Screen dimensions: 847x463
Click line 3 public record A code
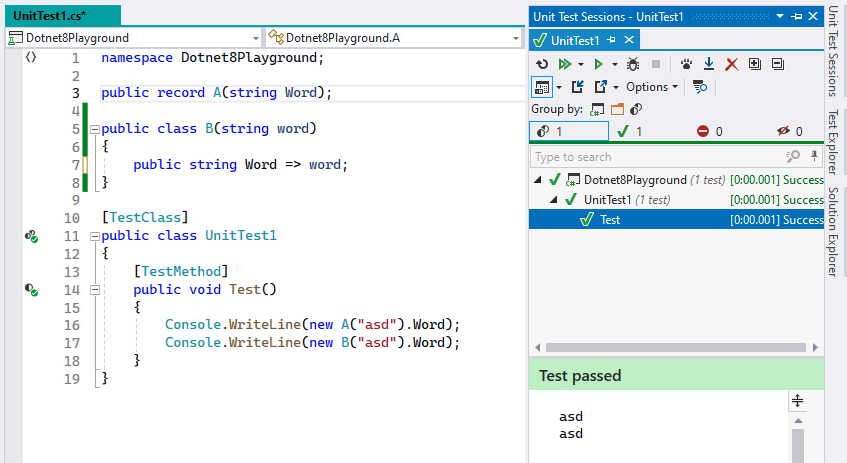[216, 92]
